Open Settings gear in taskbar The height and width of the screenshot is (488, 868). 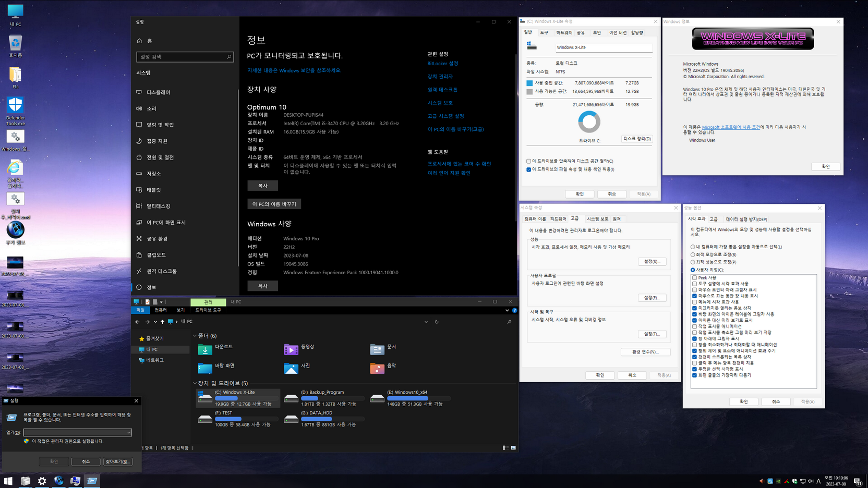click(42, 481)
